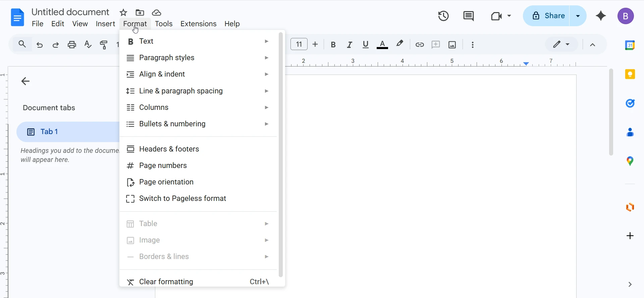
Task: Click the insert link icon
Action: [x=419, y=45]
